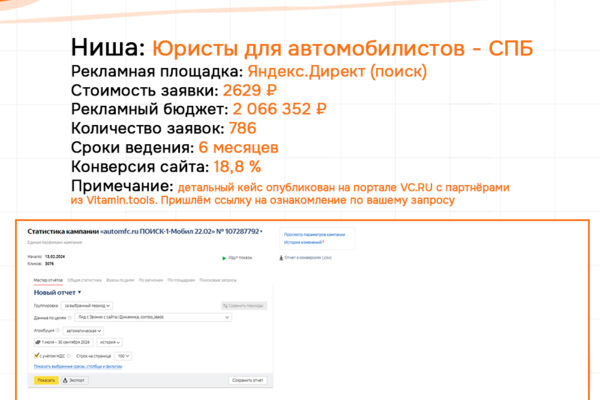Click the yellow Показать button

tap(46, 380)
